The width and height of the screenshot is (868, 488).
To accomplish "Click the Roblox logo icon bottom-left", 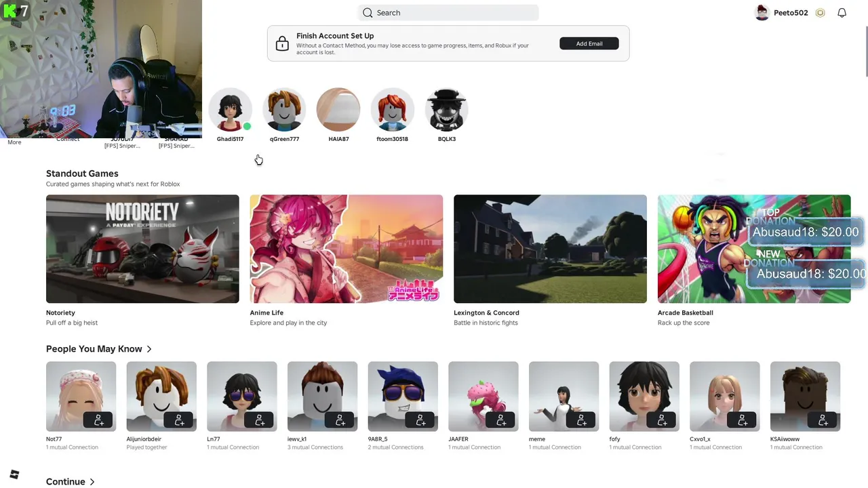I will tap(14, 474).
